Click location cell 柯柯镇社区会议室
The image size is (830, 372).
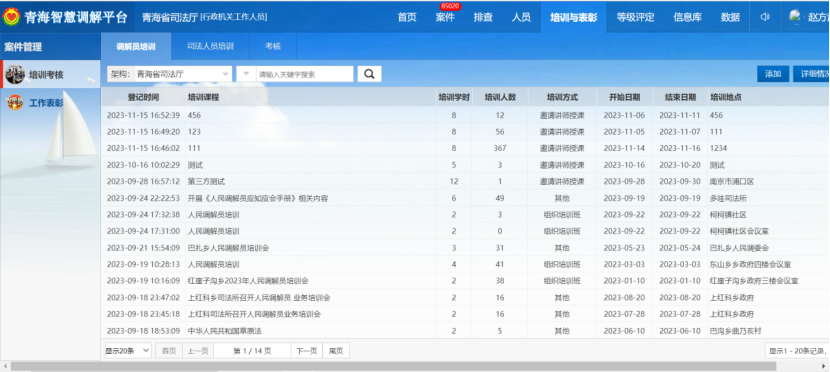click(739, 231)
